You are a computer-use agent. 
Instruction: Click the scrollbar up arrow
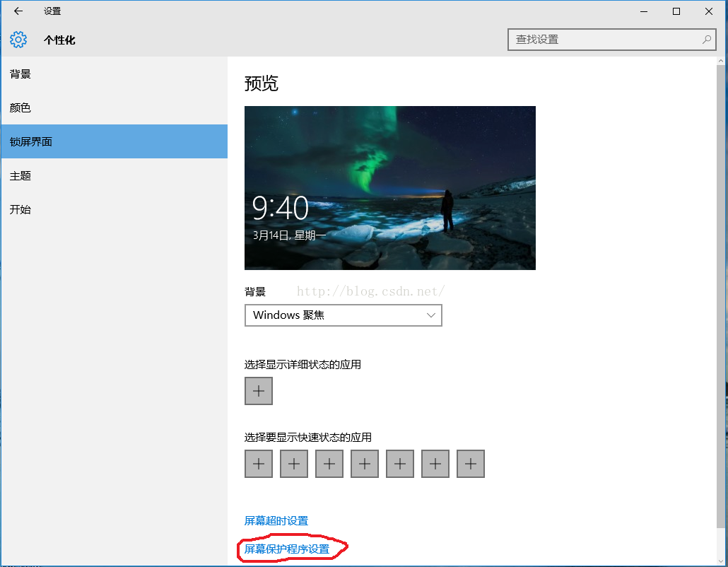click(x=720, y=61)
